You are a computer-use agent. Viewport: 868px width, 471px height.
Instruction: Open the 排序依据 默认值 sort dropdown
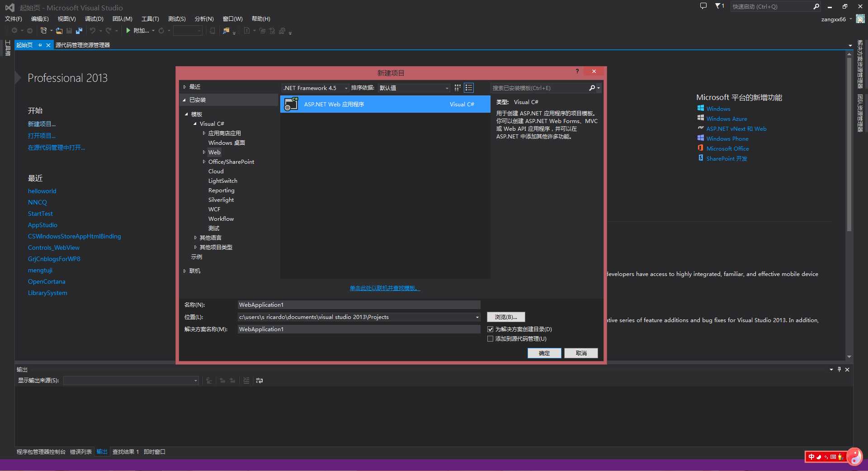tap(414, 88)
